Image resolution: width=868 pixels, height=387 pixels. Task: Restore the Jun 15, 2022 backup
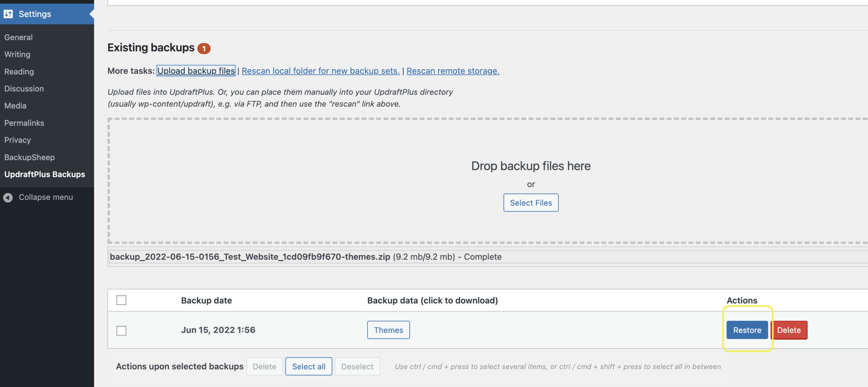[747, 330]
